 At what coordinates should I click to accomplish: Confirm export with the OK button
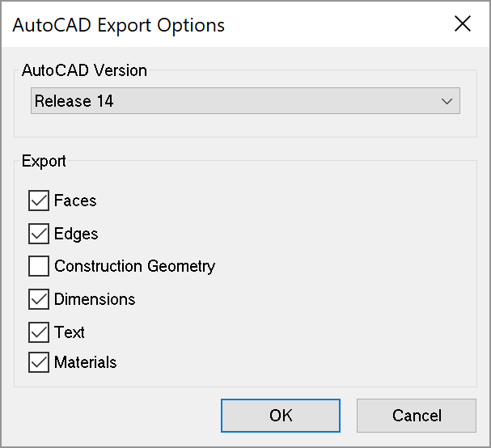coord(281,416)
